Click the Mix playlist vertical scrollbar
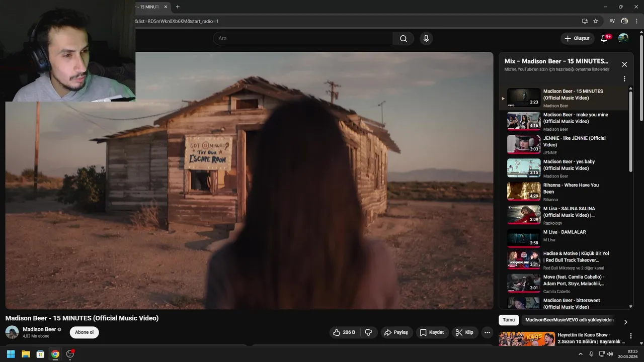 coord(631,132)
